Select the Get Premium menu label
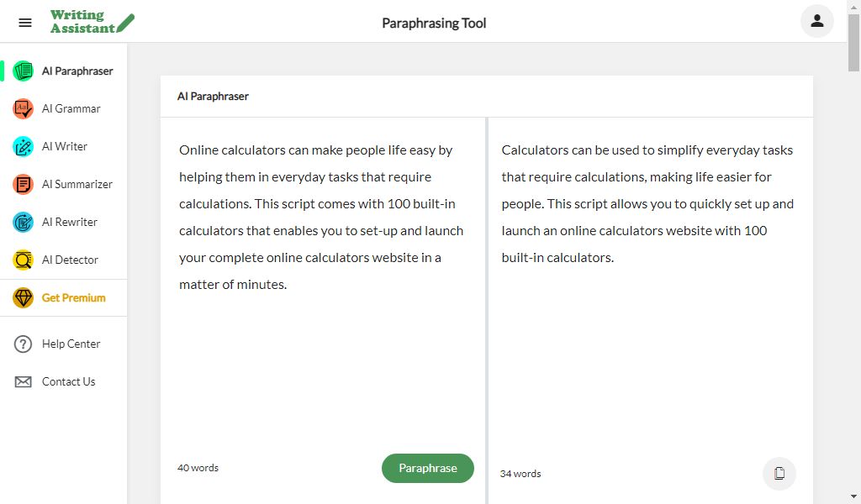Screen dimensions: 861x504 pos(74,297)
